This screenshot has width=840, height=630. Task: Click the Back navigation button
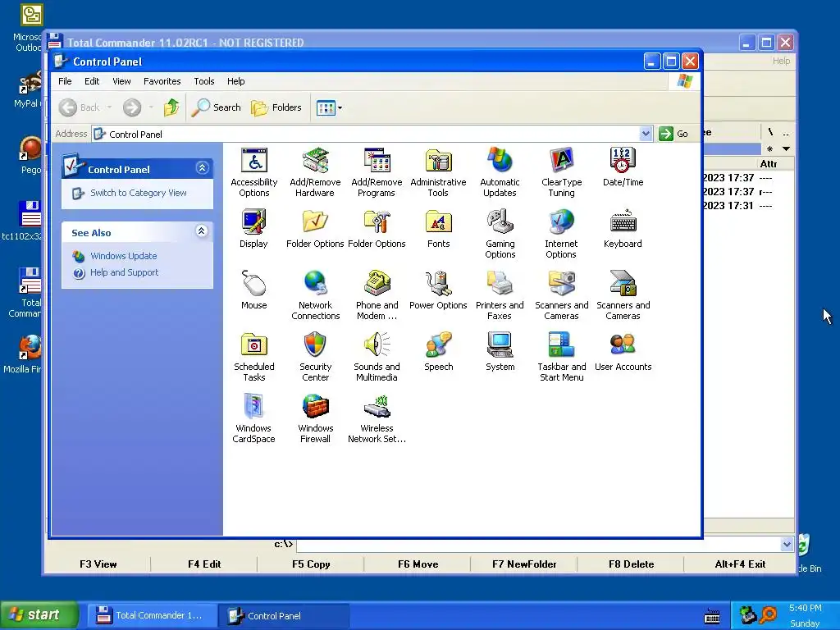[80, 107]
